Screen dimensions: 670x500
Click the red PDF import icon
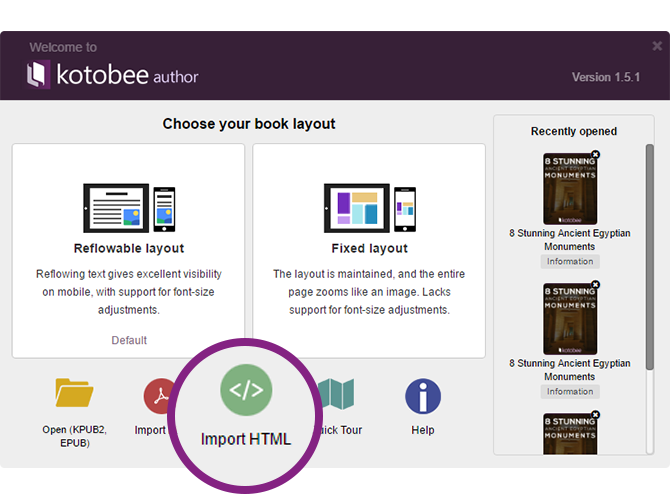point(156,397)
